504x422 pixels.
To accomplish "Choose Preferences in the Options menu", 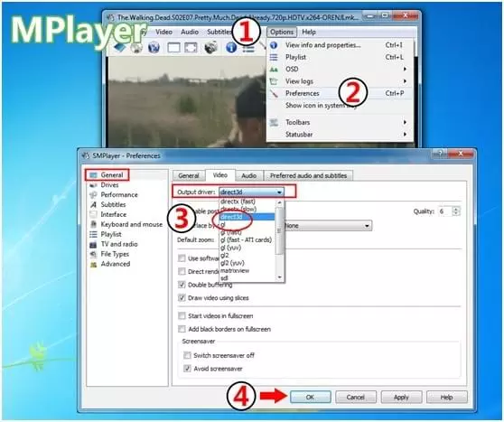I will point(340,93).
